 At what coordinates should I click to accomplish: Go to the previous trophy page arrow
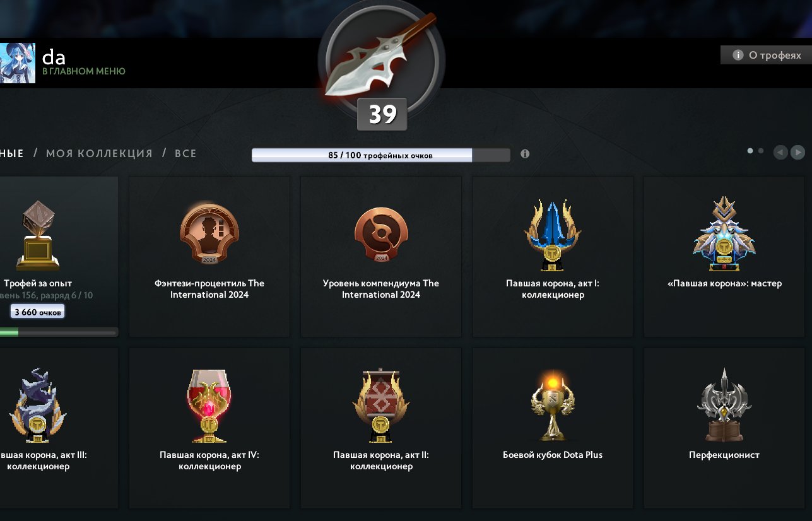coord(780,152)
